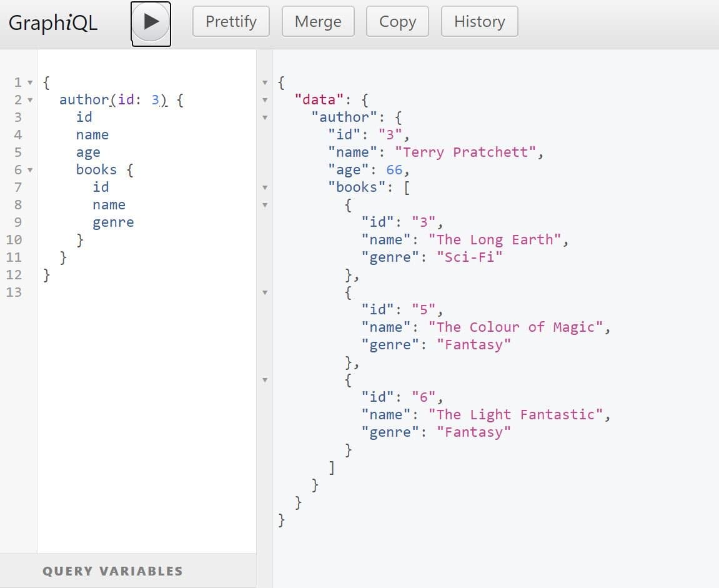719x588 pixels.
Task: Click the age field in the query editor
Action: (88, 152)
